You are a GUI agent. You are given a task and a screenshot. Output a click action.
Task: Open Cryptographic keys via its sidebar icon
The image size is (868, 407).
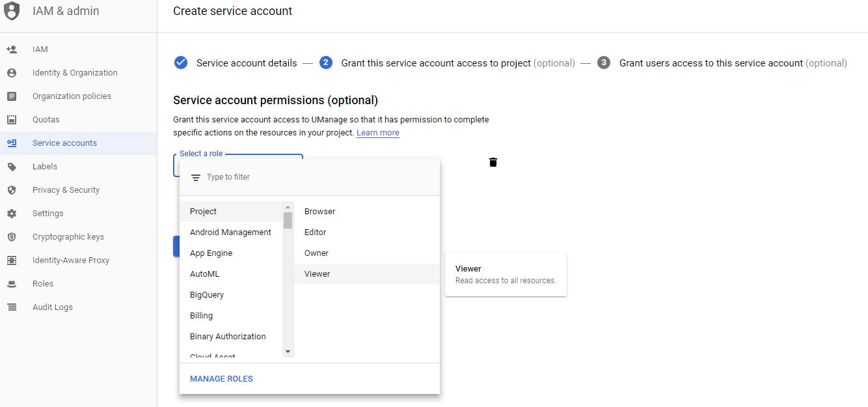[14, 236]
